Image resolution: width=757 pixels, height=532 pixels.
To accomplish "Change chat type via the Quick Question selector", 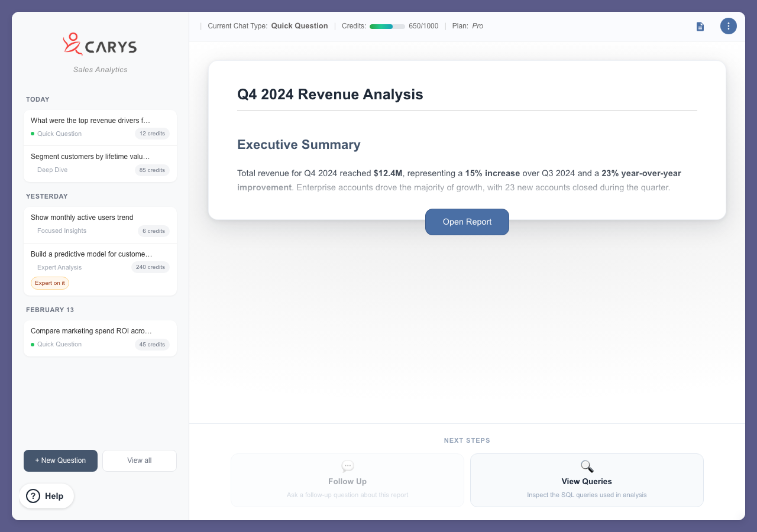I will (299, 26).
